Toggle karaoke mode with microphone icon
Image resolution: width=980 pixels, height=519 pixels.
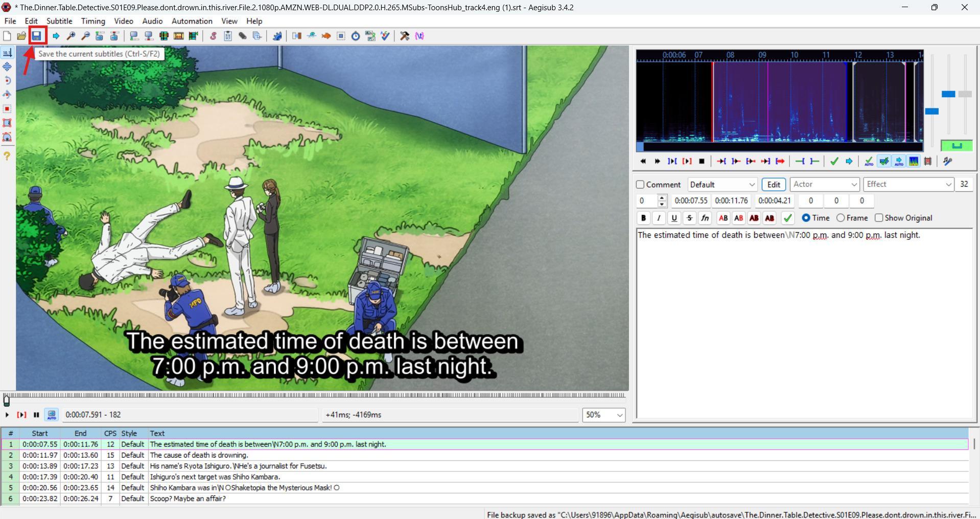click(x=947, y=161)
